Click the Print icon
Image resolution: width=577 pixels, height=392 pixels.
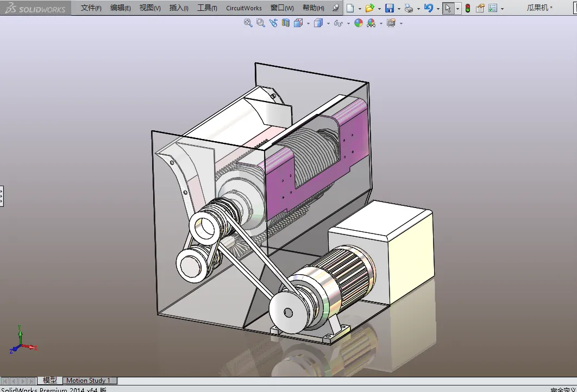tap(409, 8)
